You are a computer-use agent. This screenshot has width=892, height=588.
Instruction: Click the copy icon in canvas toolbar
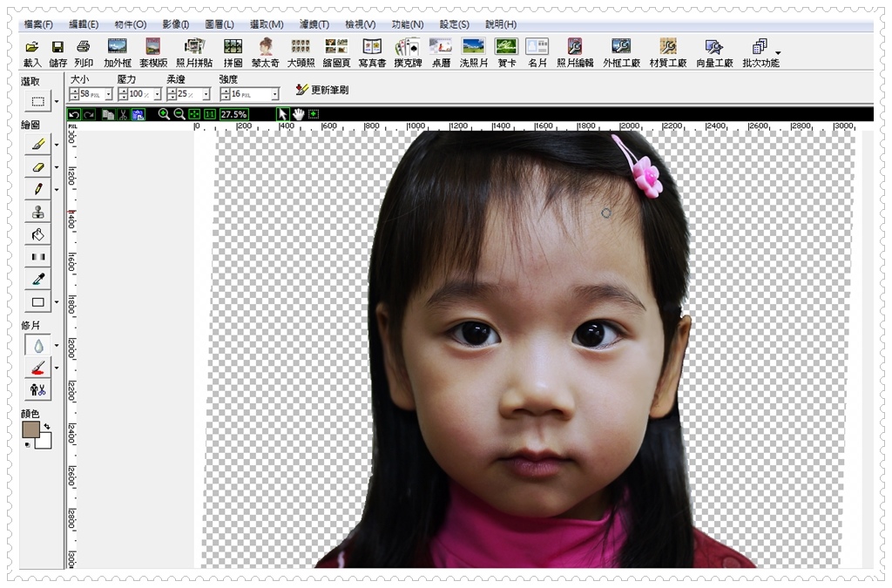pyautogui.click(x=108, y=114)
